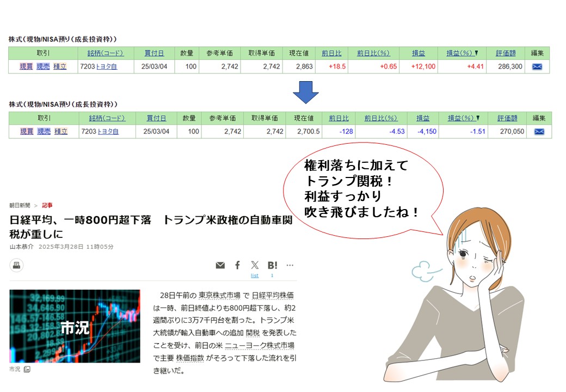Click 前日比(%) header above -4.53
Screen dimensions: 566x392
tap(381, 118)
